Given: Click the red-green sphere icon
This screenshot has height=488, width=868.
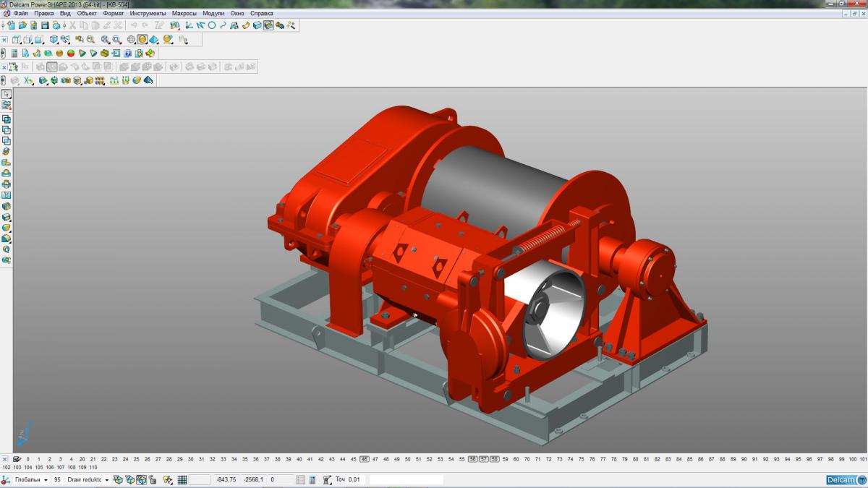Looking at the screenshot, I should click(71, 53).
